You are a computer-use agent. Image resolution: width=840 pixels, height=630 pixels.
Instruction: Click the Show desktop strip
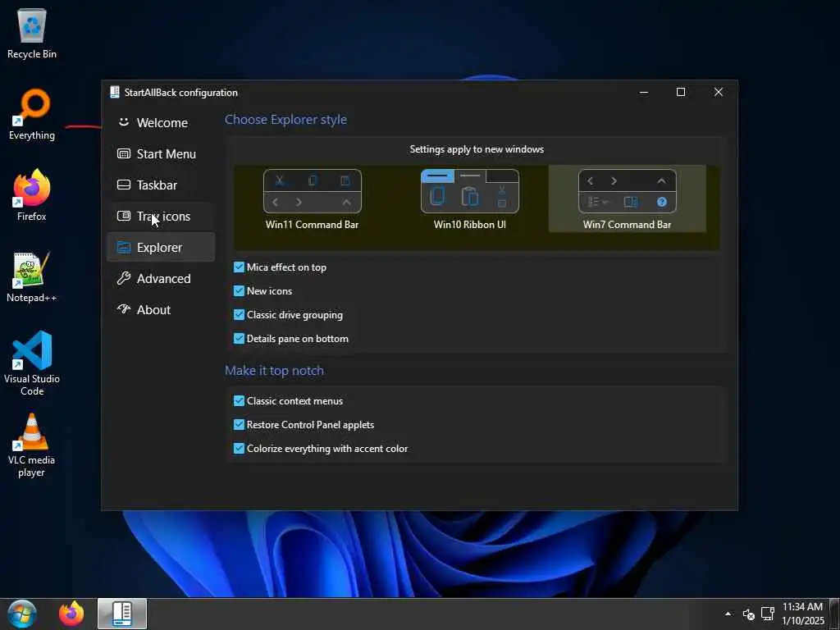click(834, 614)
